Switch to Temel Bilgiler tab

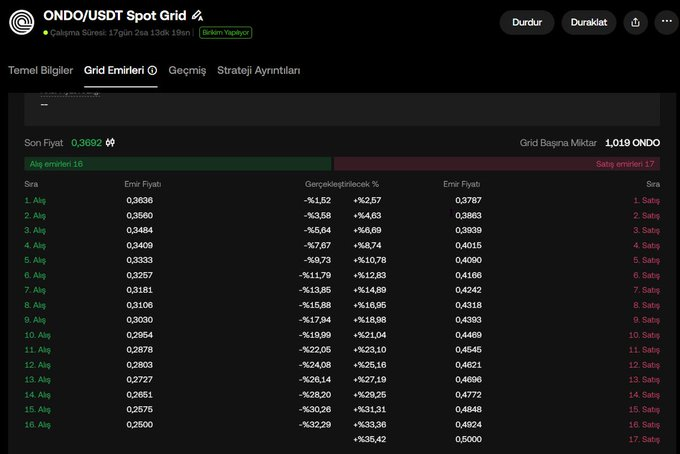41,70
